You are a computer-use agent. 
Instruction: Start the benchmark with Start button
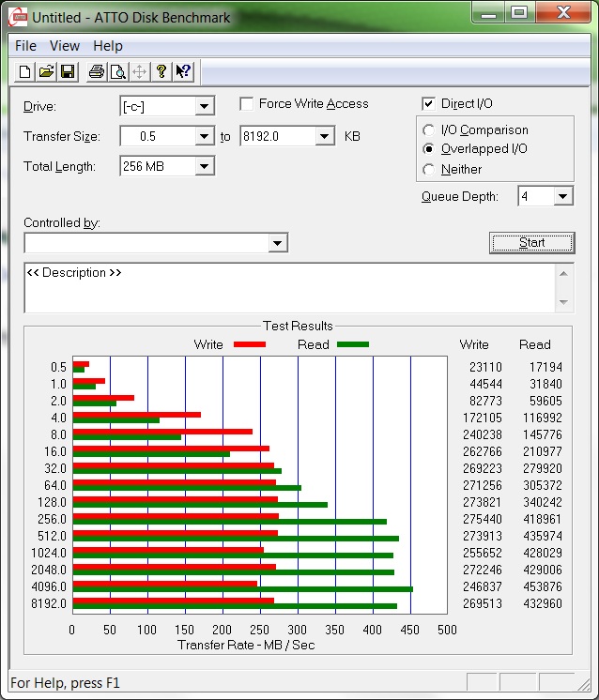[x=532, y=243]
